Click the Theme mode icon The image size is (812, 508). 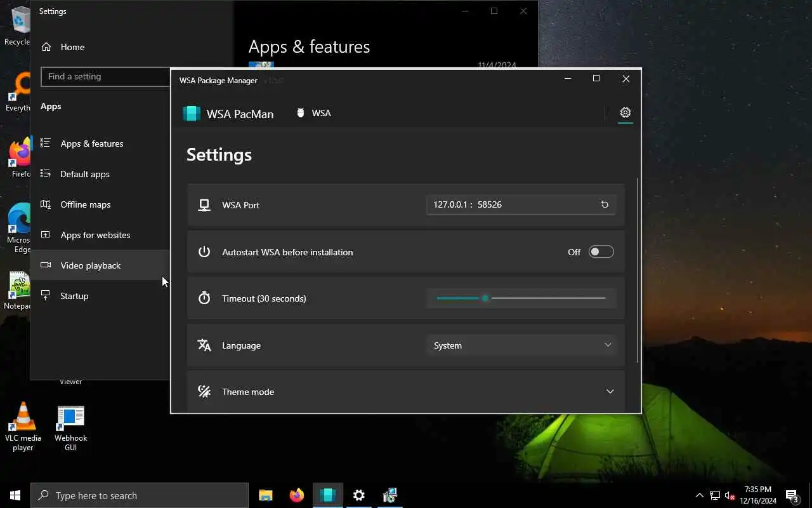pos(204,392)
